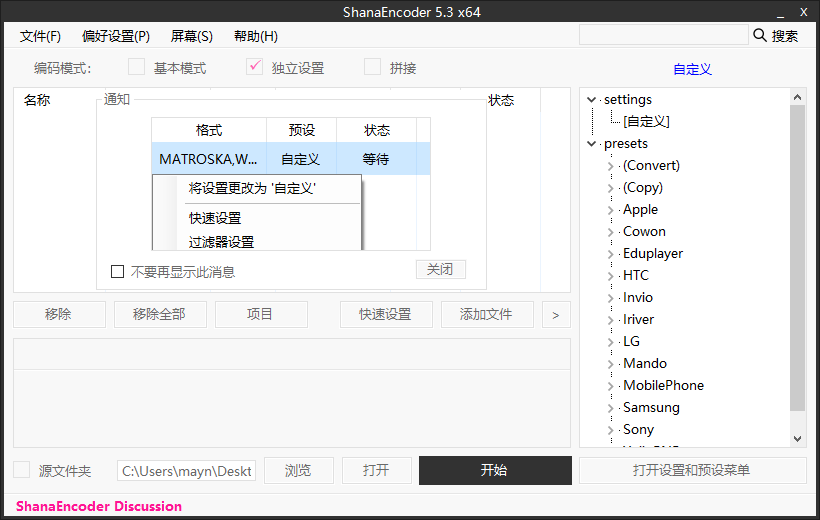The image size is (820, 520).
Task: Open the 帮助(H) menu
Action: point(256,36)
